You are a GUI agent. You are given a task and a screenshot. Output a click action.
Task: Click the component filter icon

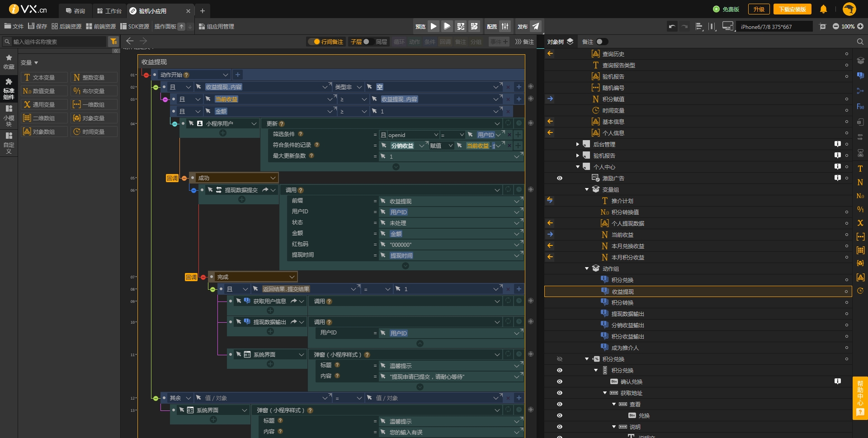pos(113,42)
